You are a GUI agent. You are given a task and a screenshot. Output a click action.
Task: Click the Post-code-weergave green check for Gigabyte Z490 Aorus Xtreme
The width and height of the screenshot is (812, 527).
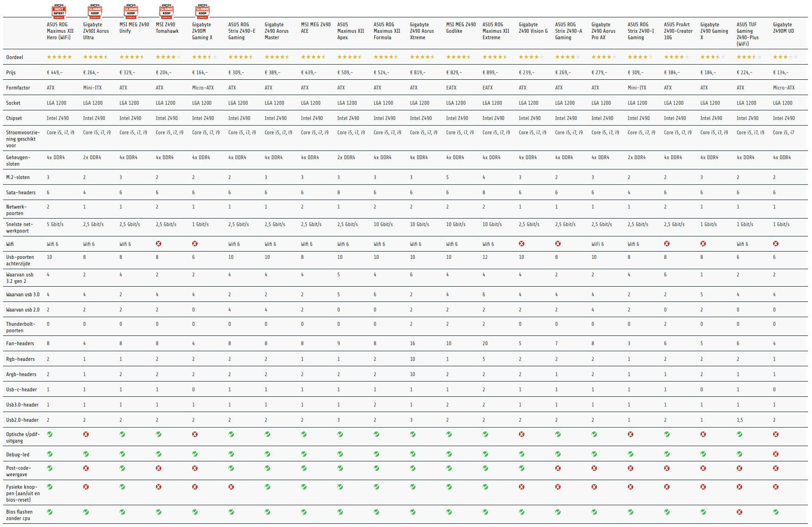tap(413, 468)
